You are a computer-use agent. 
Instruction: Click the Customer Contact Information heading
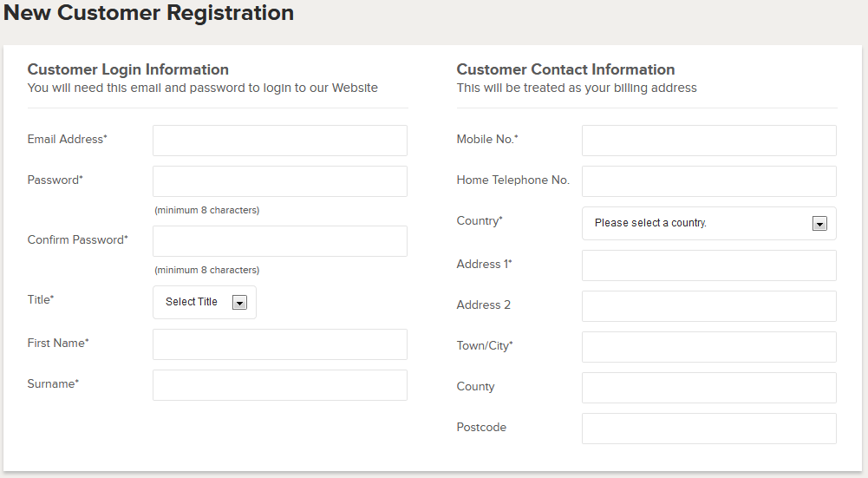point(565,69)
